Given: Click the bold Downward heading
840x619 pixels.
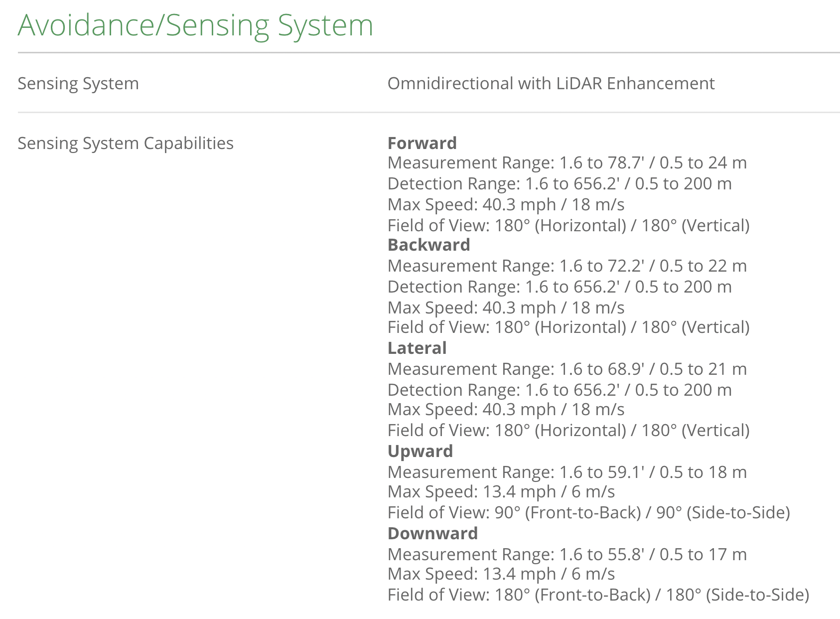Looking at the screenshot, I should click(x=432, y=533).
